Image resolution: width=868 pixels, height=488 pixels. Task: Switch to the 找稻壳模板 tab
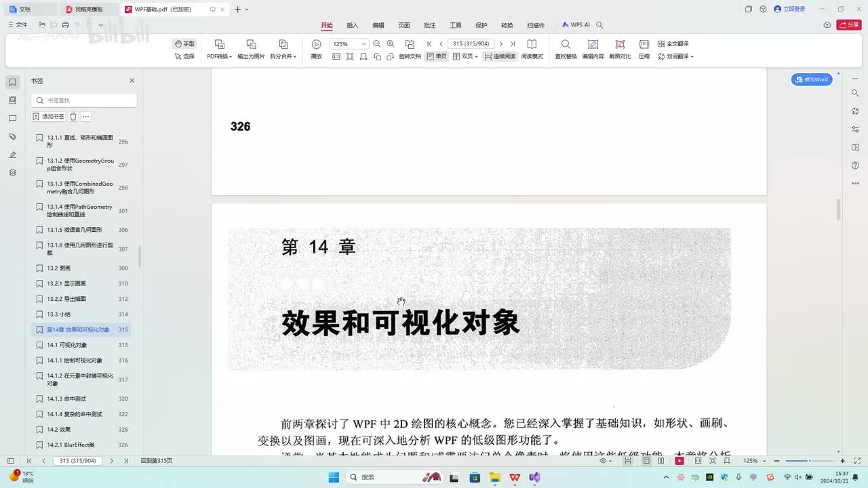[90, 9]
